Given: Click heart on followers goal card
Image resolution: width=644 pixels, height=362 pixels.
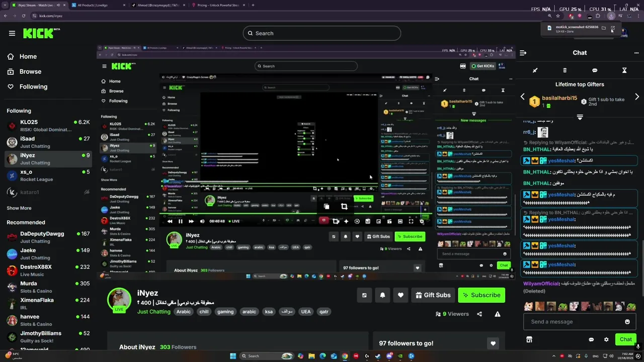Looking at the screenshot, I should pos(493,343).
